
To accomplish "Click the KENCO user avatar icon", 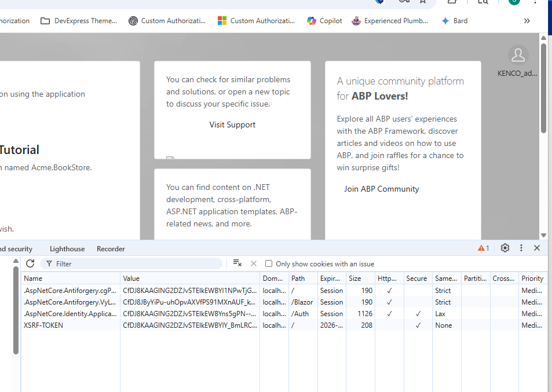I will pyautogui.click(x=518, y=56).
